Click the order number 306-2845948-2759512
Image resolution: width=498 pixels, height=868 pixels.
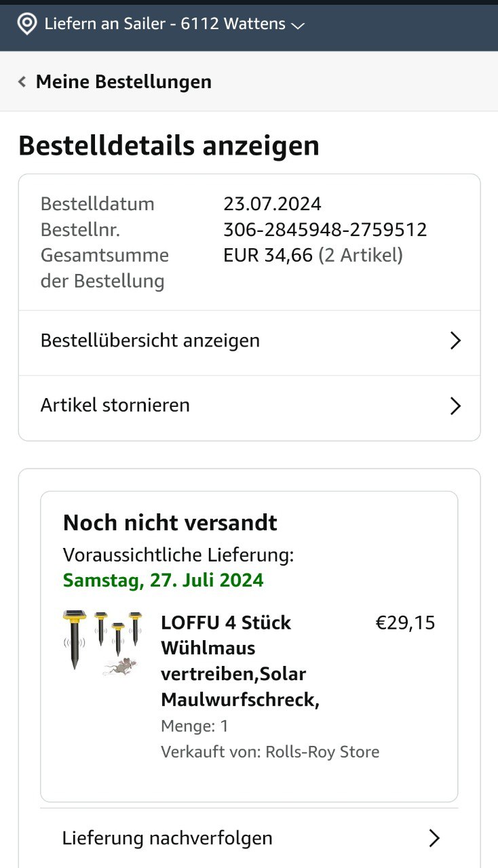click(x=325, y=230)
